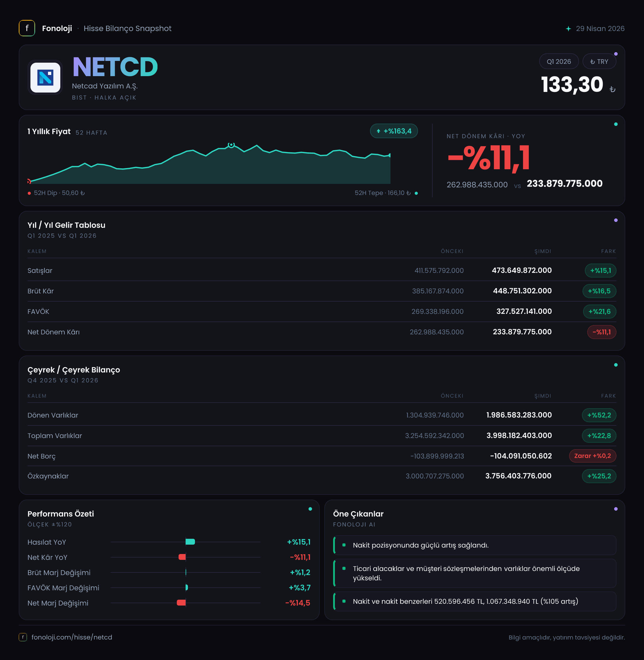Image resolution: width=644 pixels, height=660 pixels.
Task: Click the Netcad company logo thumbnail
Action: coord(45,78)
